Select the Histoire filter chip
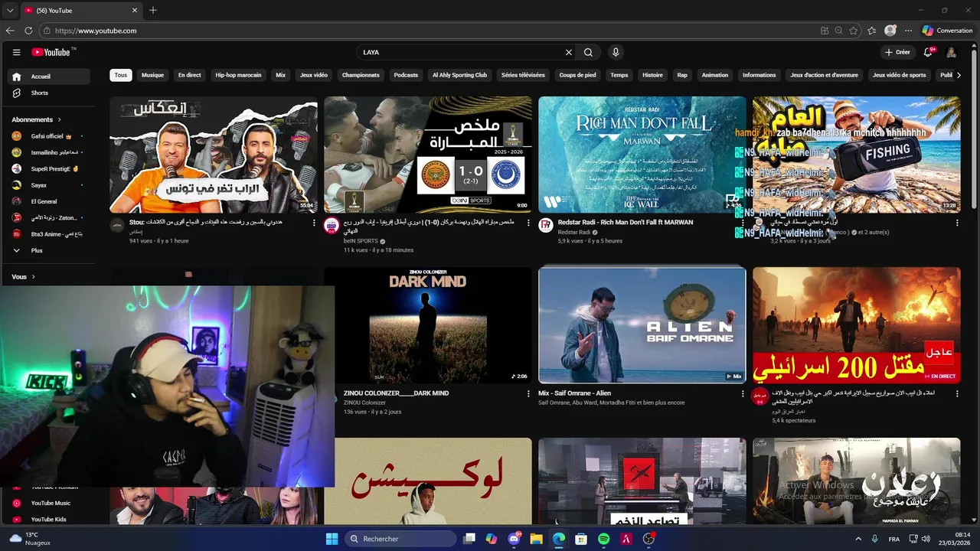The width and height of the screenshot is (980, 551). (652, 75)
